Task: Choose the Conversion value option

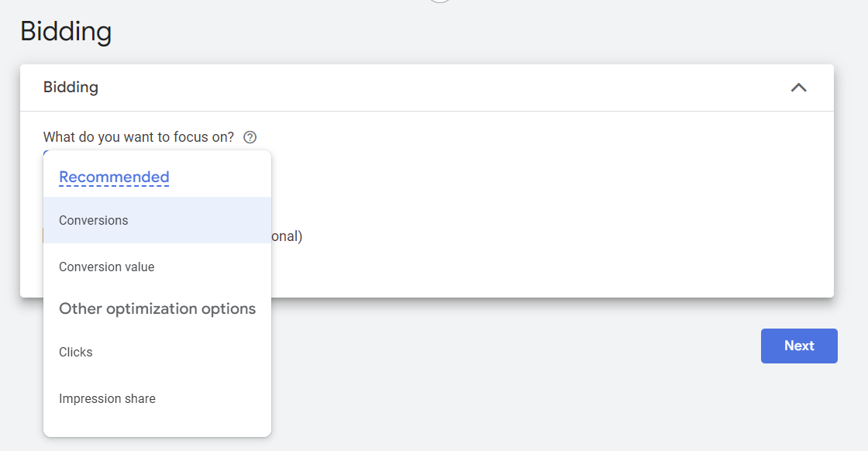Action: [107, 267]
